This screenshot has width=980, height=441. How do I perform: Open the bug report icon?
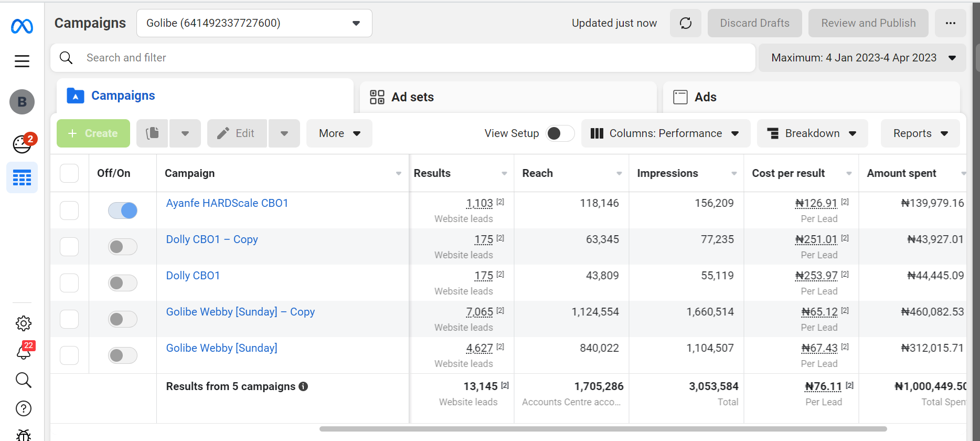point(23,435)
